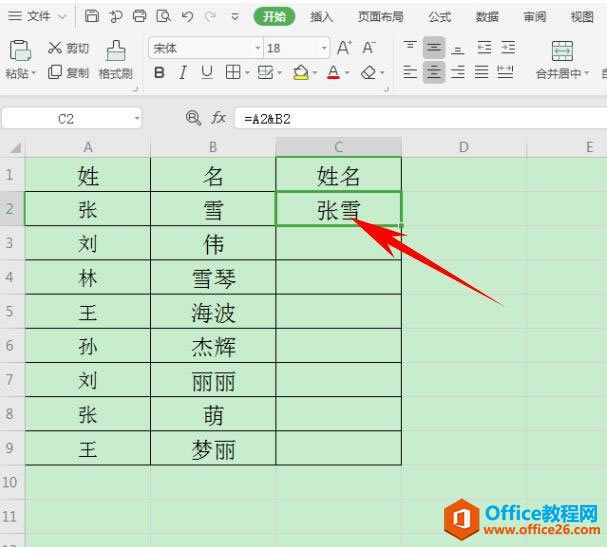
Task: Toggle italic formatting
Action: click(x=183, y=72)
